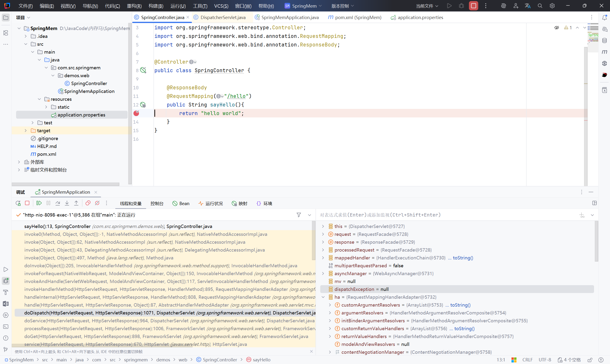Click the Resume Program debug icon
This screenshot has height=364, width=610.
(x=39, y=203)
